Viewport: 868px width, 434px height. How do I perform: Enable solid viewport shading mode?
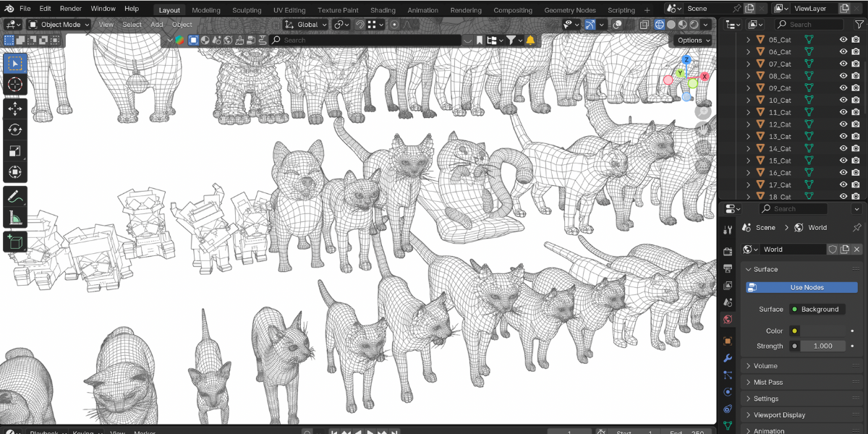671,25
